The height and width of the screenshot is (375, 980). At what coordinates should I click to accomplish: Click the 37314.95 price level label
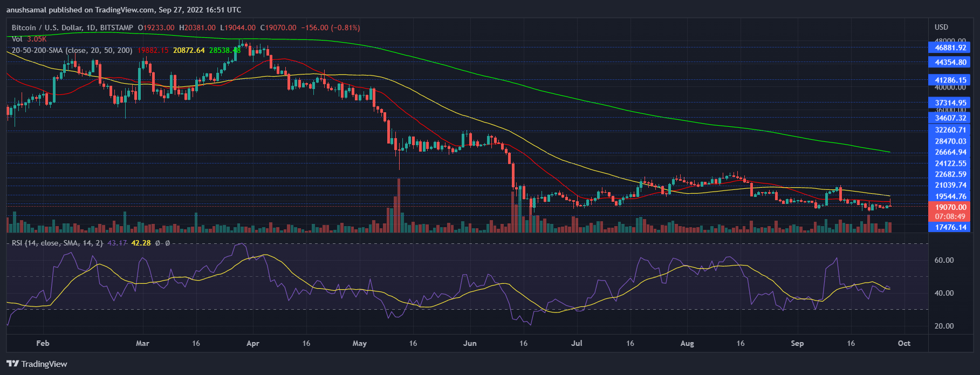[x=950, y=103]
